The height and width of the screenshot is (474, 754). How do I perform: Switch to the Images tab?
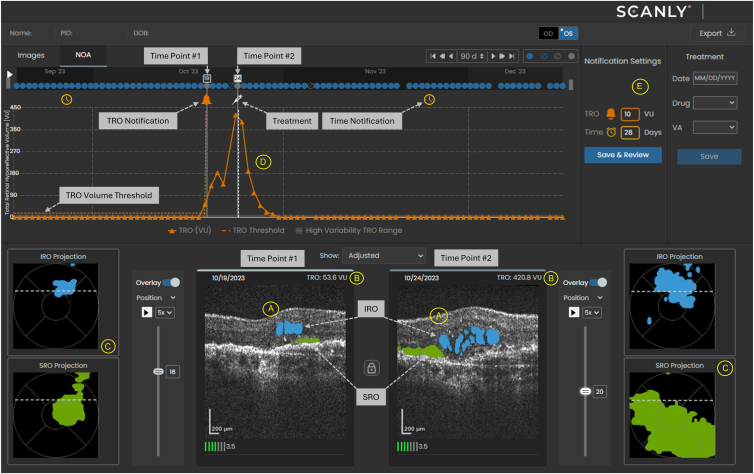pos(31,56)
